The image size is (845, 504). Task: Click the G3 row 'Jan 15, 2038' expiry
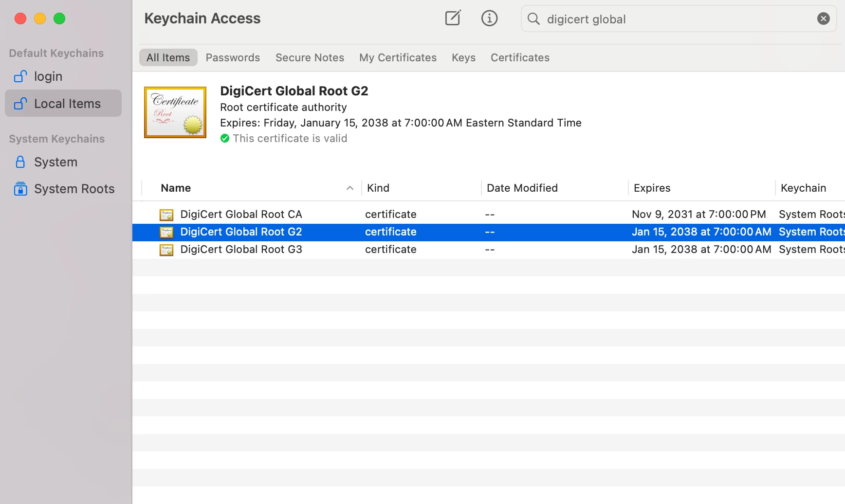point(701,250)
